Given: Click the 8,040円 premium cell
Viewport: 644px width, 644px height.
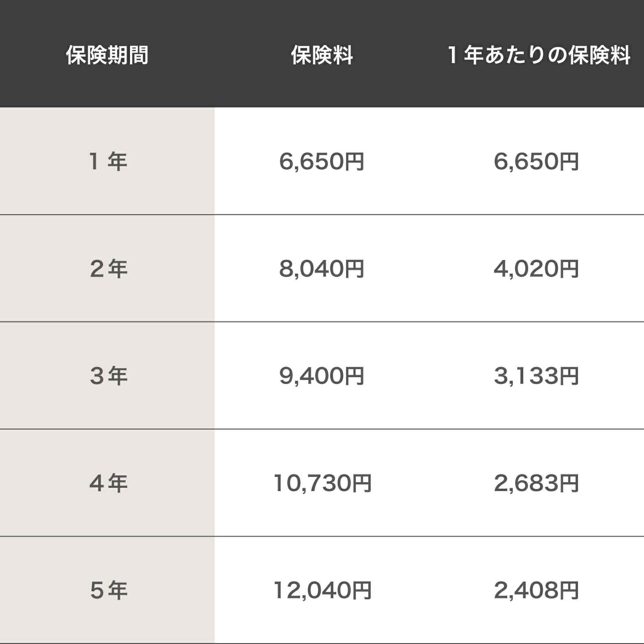Looking at the screenshot, I should coord(322,269).
